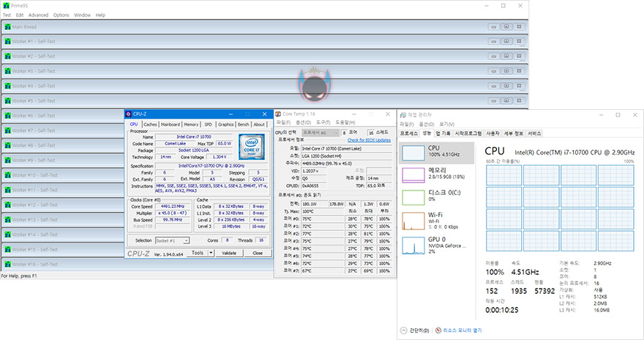Click the 간단히 collapse arrow icon in Task Manager
The image size is (644, 340).
pyautogui.click(x=403, y=330)
